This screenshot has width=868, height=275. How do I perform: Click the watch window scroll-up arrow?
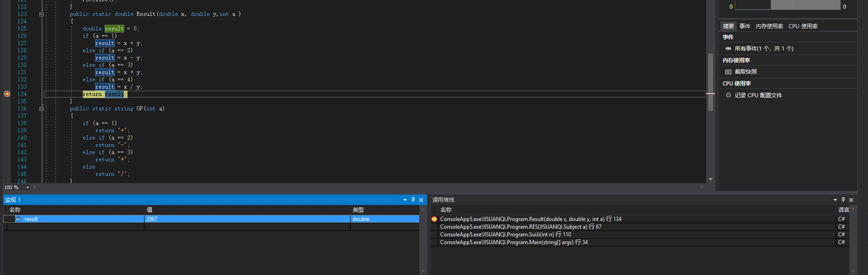423,210
